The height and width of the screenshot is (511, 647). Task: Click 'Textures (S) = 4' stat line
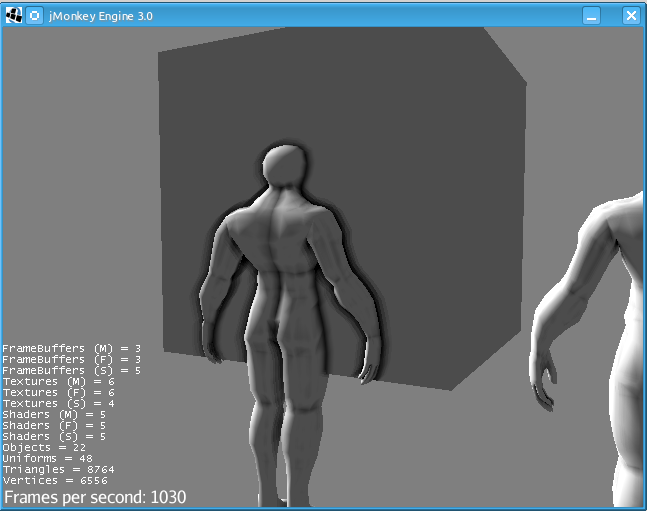pyautogui.click(x=58, y=403)
